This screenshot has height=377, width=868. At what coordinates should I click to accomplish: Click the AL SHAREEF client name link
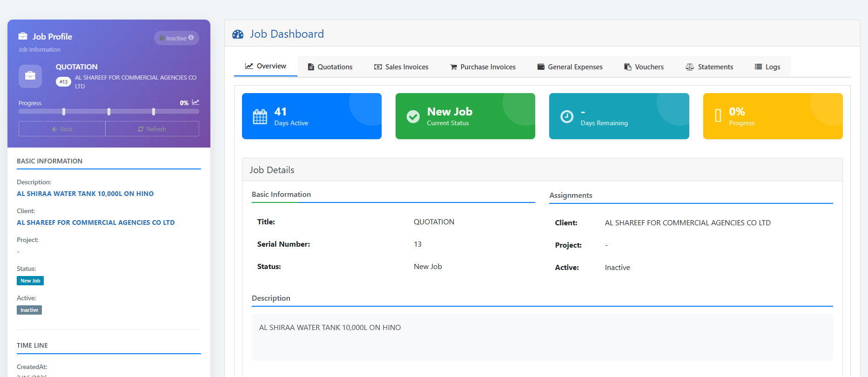(95, 222)
